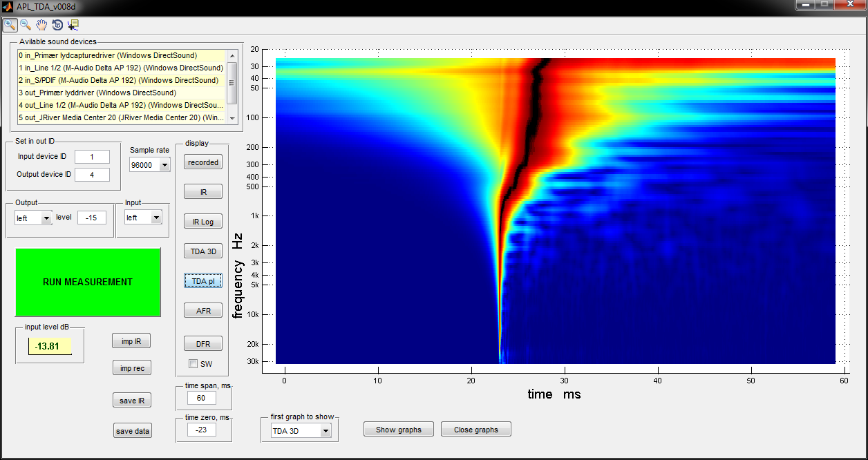Click the input level dB readout -13.81

point(50,346)
